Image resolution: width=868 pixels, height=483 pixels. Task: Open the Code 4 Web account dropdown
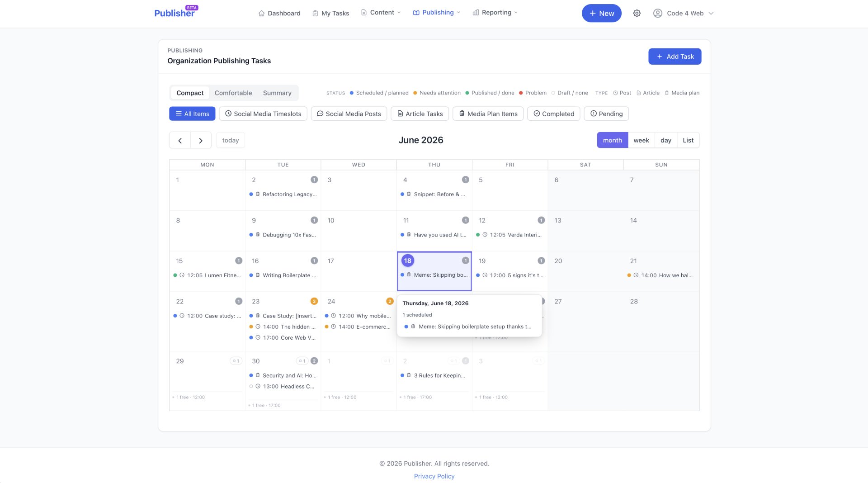click(684, 13)
